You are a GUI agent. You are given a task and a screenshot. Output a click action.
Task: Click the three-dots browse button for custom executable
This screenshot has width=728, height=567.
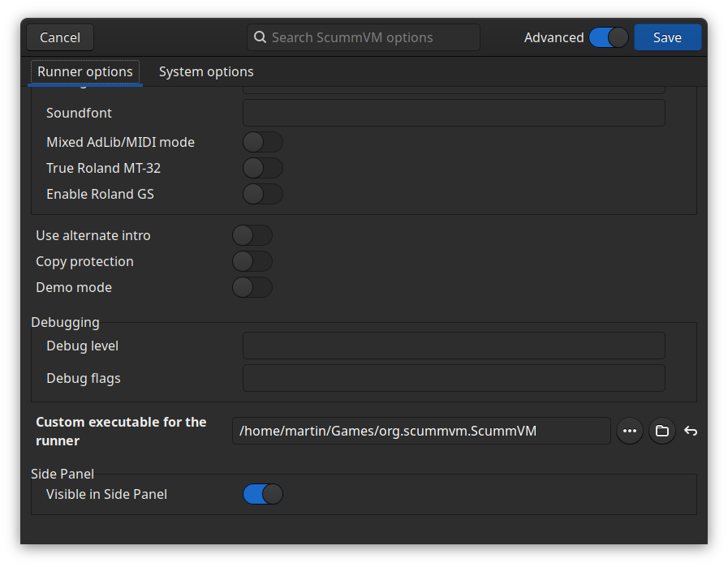pos(630,431)
